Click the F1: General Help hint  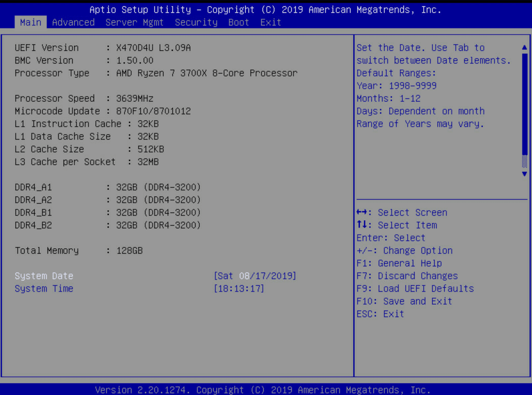(399, 263)
